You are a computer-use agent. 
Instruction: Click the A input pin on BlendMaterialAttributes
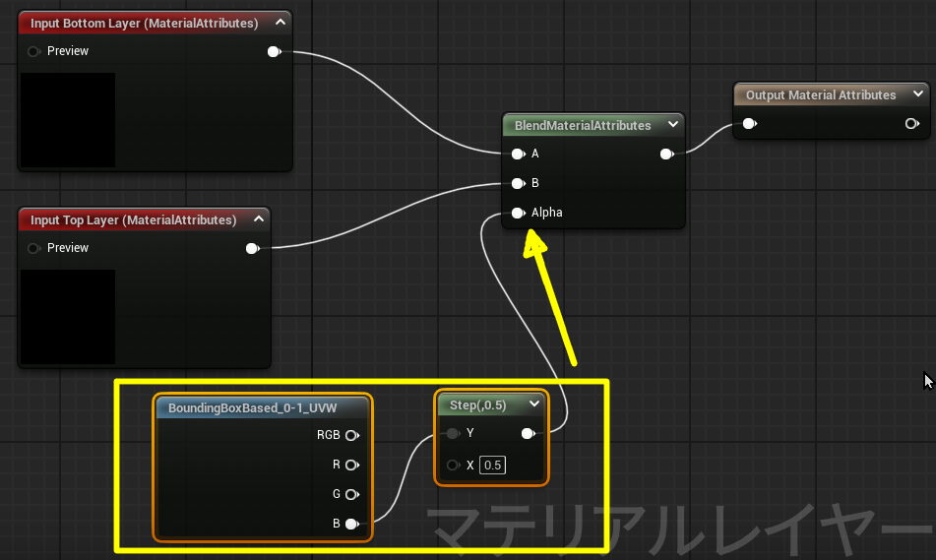(x=518, y=155)
